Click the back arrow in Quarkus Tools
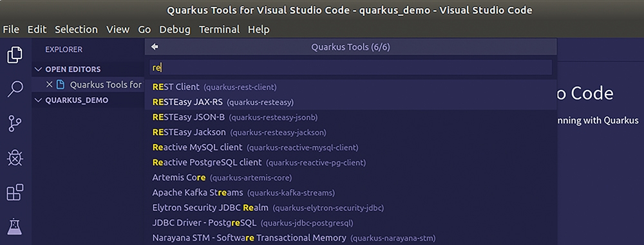 (155, 47)
